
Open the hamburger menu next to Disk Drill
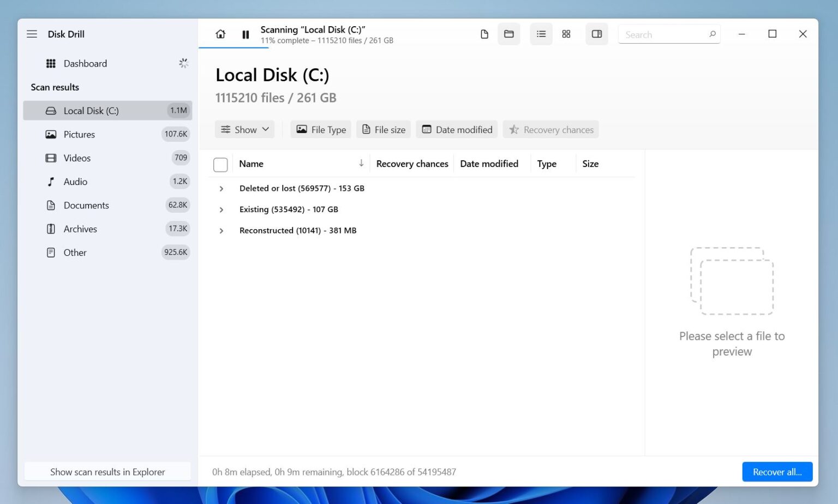click(x=32, y=34)
